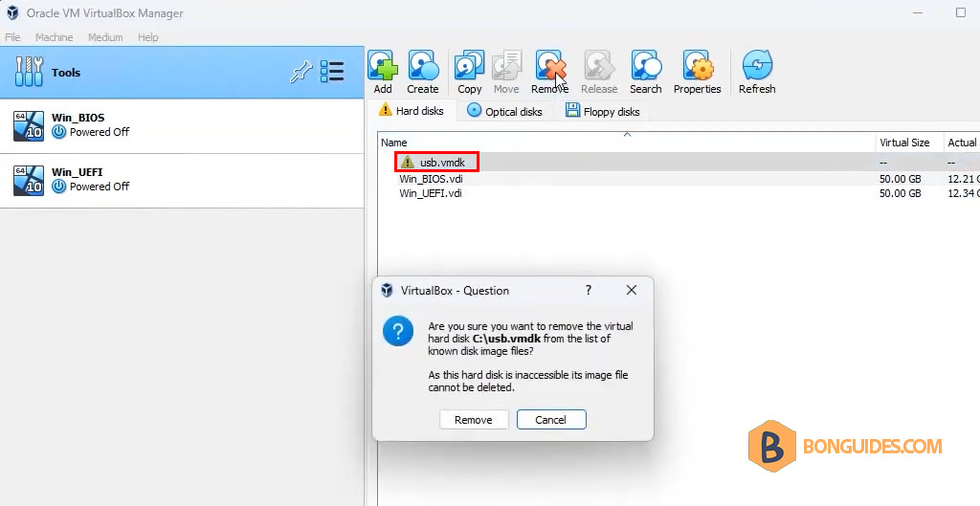Click the Powered Off icon under Win_UEFI
The width and height of the screenshot is (980, 506).
click(58, 187)
